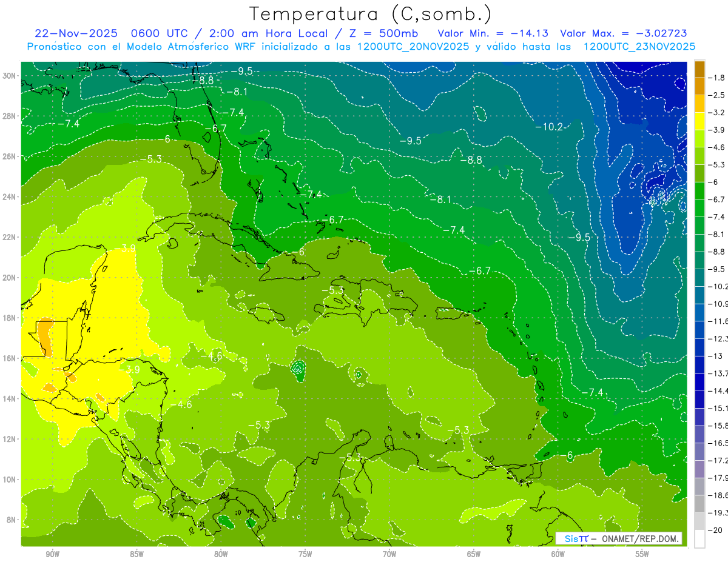Viewport: 728px width, 562px height.
Task: Click the -13 value on the color legend
Action: tap(715, 356)
